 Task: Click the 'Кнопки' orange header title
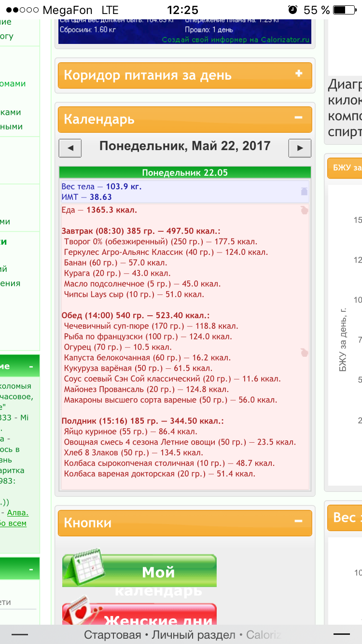point(87,523)
